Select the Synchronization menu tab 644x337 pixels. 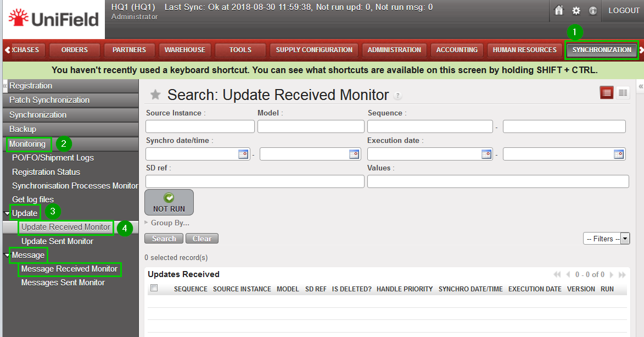point(602,50)
